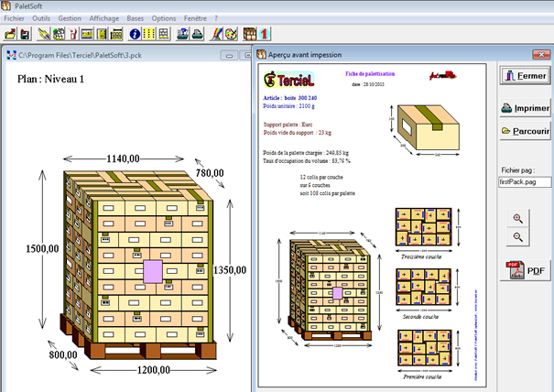Click the 3.pck document window icon
Viewport: 554px width, 392px height.
pos(11,55)
